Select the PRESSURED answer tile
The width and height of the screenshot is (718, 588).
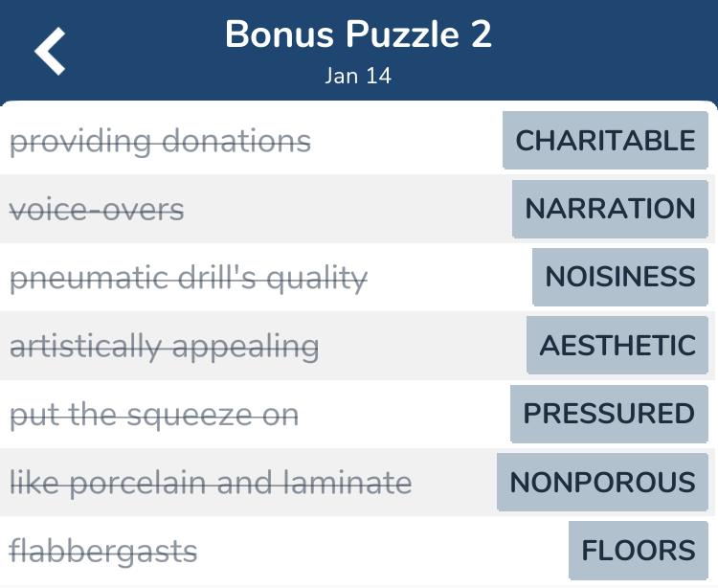click(610, 414)
